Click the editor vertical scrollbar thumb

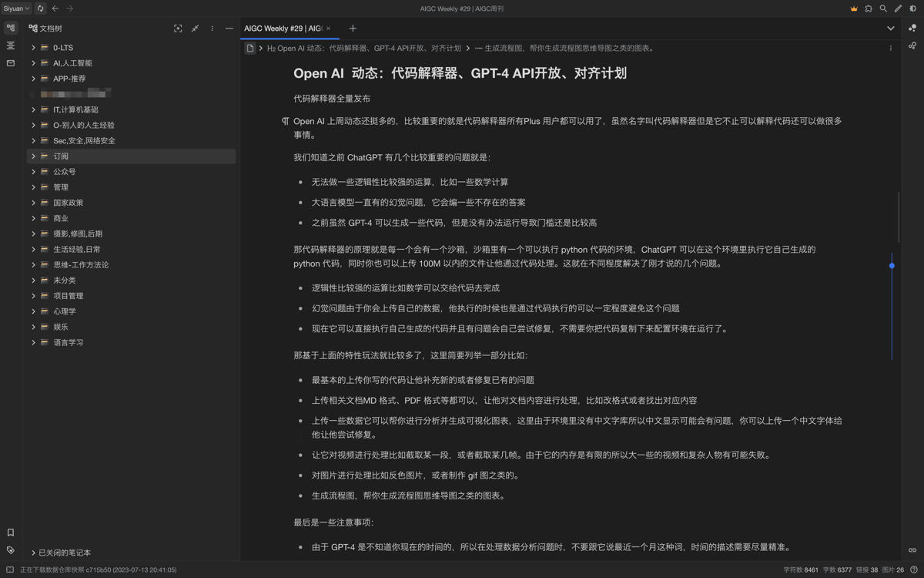tap(899, 217)
